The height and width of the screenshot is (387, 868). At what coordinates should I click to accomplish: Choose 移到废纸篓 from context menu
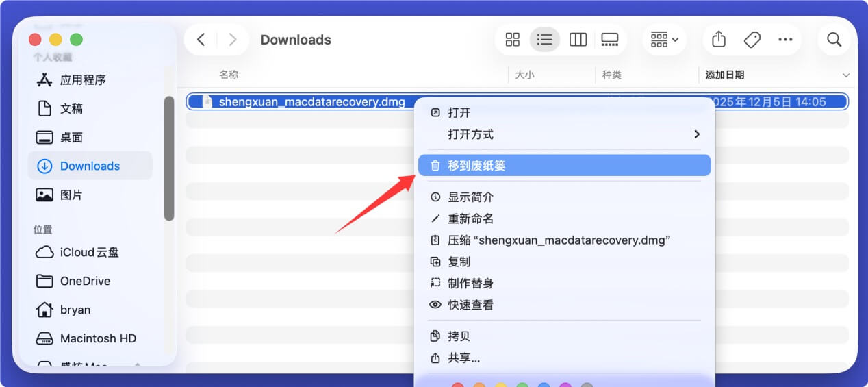(x=476, y=165)
